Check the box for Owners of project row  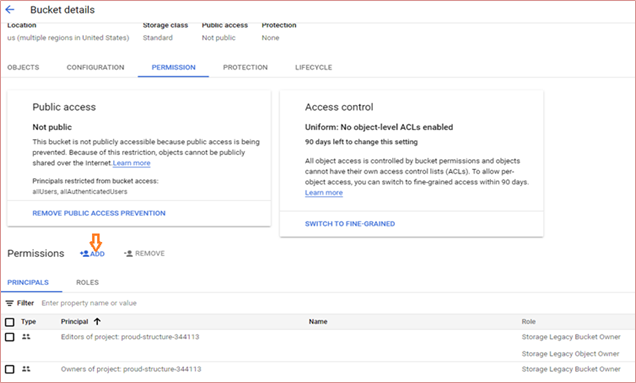coord(9,369)
